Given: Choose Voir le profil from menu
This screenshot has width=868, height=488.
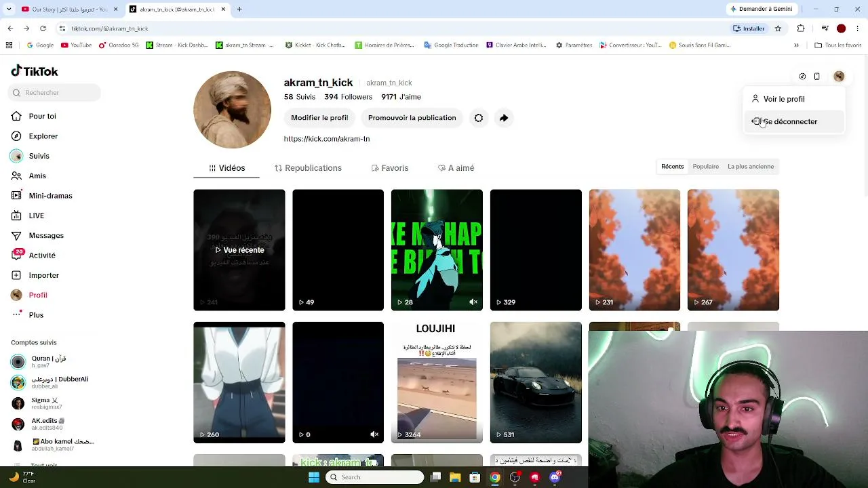Looking at the screenshot, I should 794,99.
